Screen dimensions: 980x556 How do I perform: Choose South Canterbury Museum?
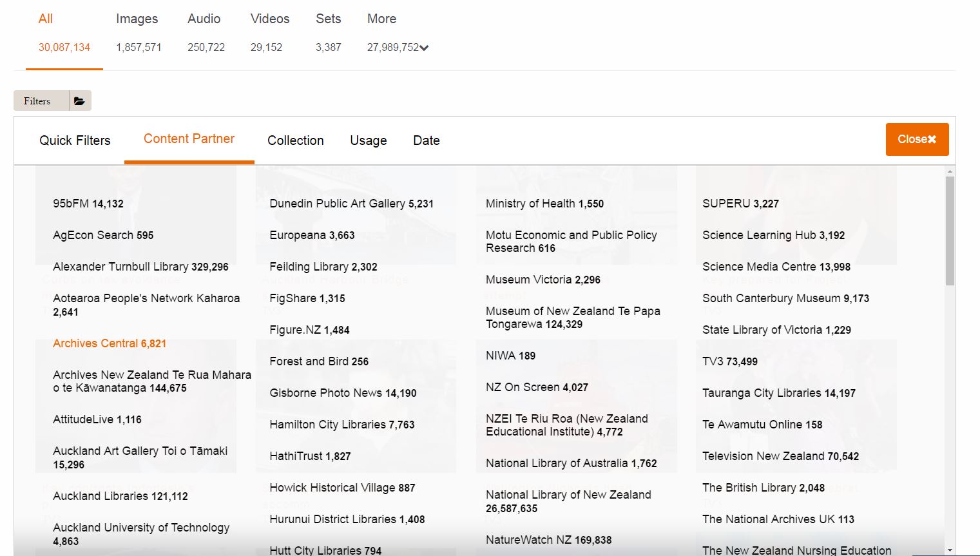[x=785, y=298]
